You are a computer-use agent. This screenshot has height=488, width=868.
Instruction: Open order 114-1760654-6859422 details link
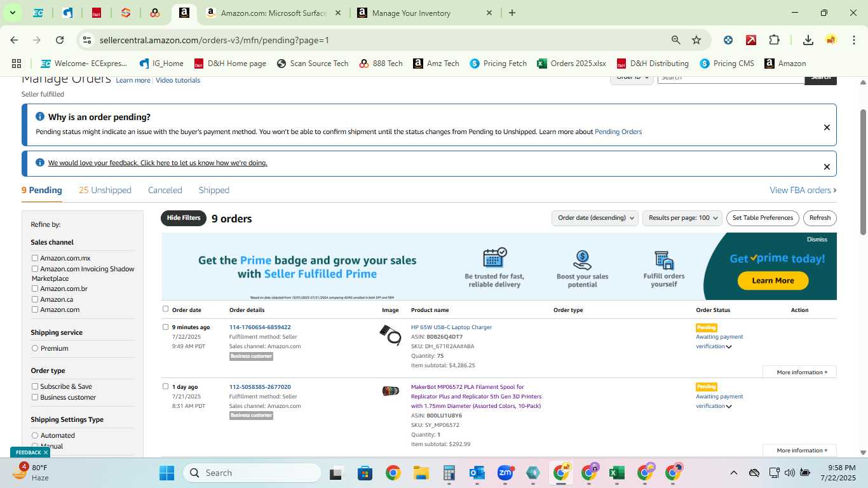[260, 327]
